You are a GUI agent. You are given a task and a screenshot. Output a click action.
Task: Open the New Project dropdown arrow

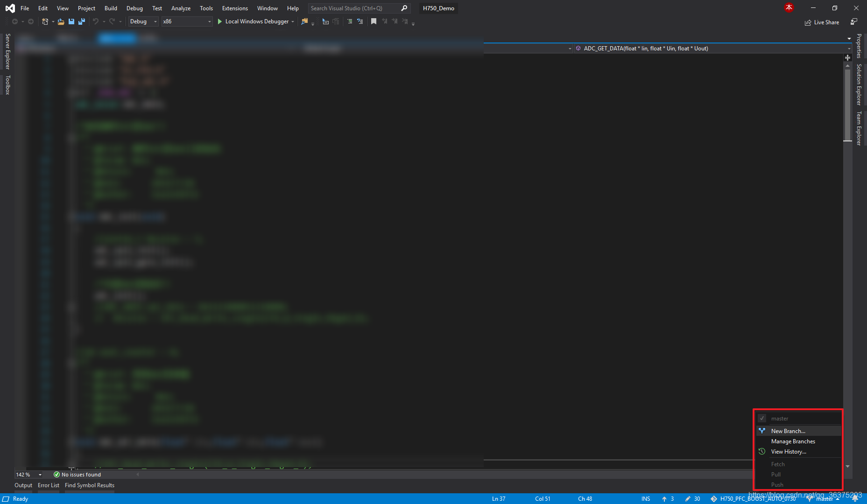53,21
